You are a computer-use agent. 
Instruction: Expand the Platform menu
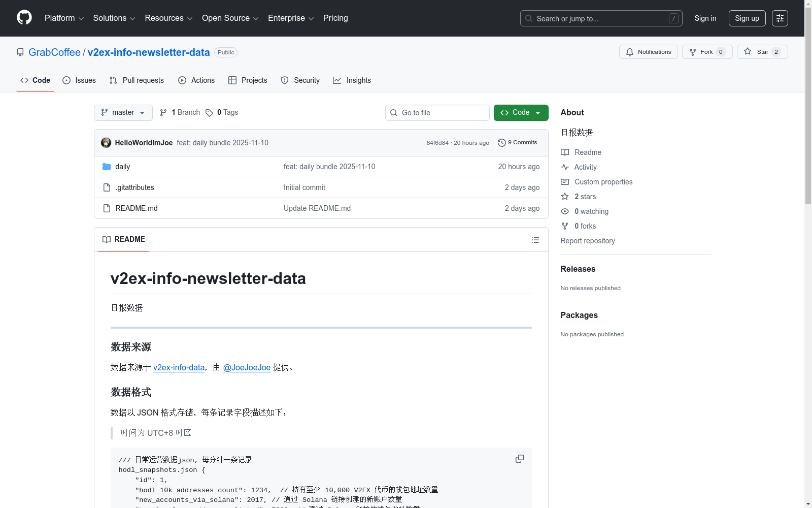(x=64, y=18)
